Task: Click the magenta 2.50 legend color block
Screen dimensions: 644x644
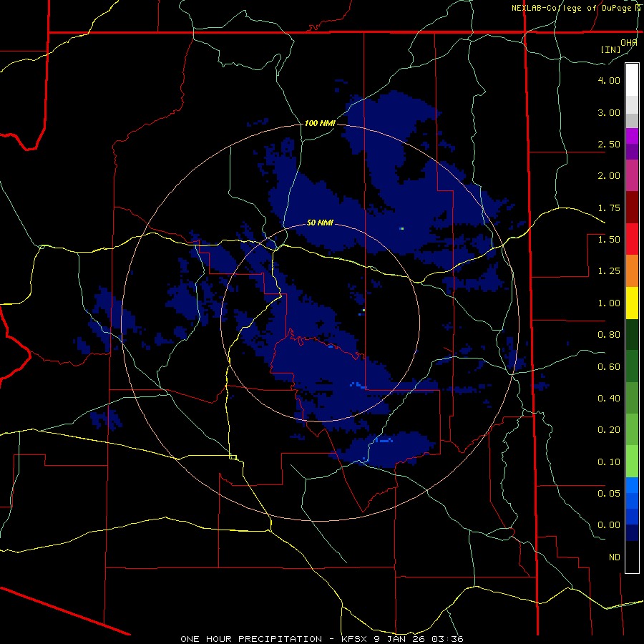Action: click(x=632, y=136)
